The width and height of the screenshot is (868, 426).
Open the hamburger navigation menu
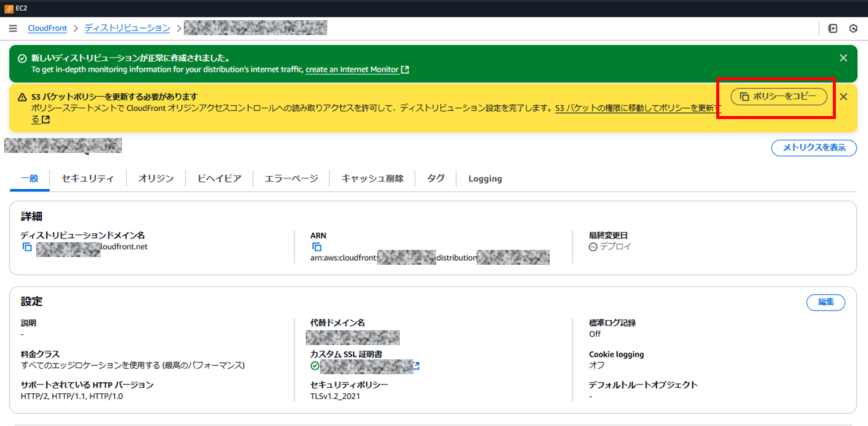(x=13, y=29)
